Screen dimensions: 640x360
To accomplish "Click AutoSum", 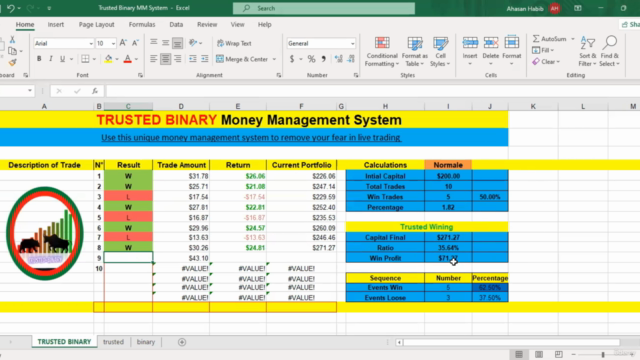I will tap(549, 39).
